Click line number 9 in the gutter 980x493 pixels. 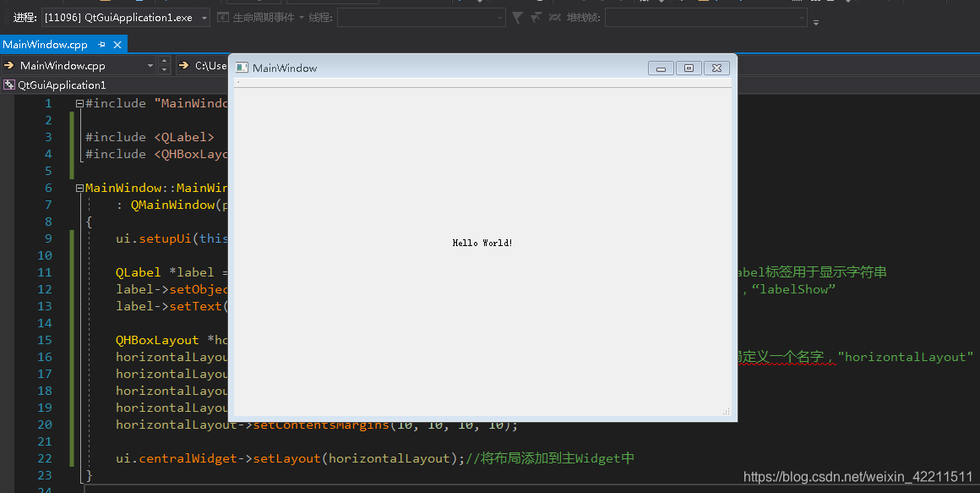(x=48, y=238)
